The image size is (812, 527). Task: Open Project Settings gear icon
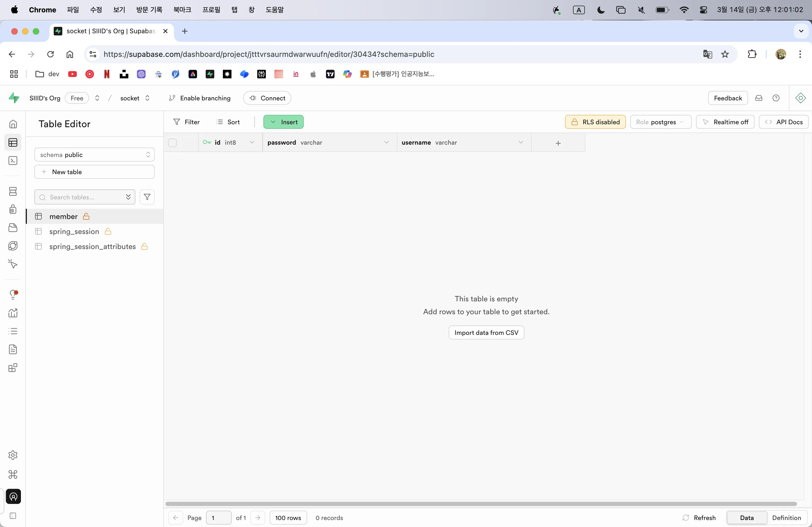(x=13, y=455)
